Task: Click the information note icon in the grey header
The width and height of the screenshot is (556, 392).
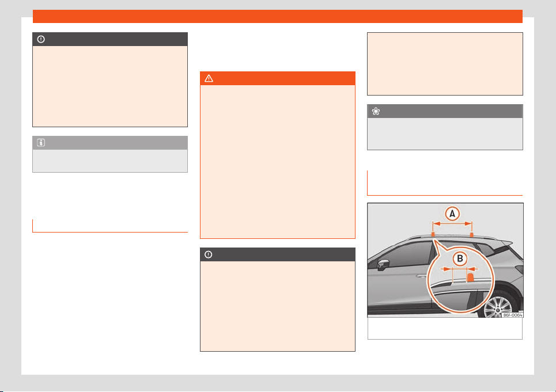Action: (41, 143)
